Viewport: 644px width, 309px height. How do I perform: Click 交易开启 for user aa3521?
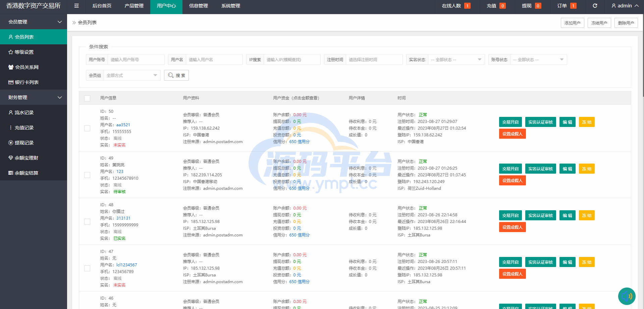click(x=511, y=122)
